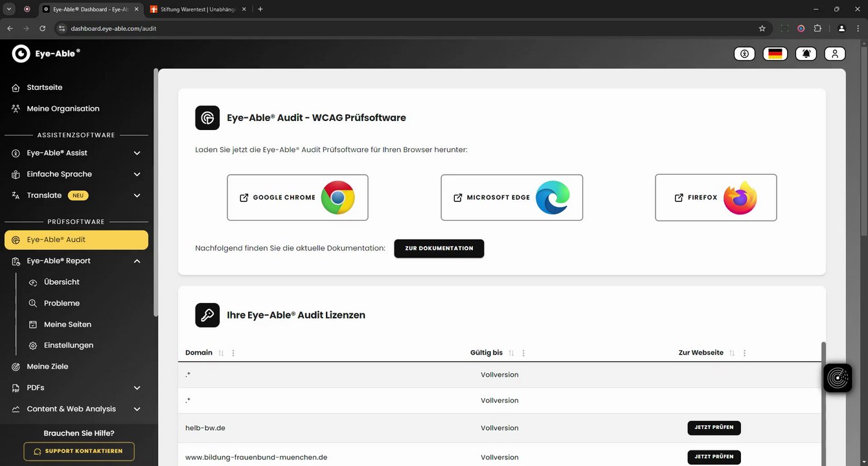This screenshot has width=868, height=466.
Task: View site information next to the URL
Action: [x=62, y=28]
